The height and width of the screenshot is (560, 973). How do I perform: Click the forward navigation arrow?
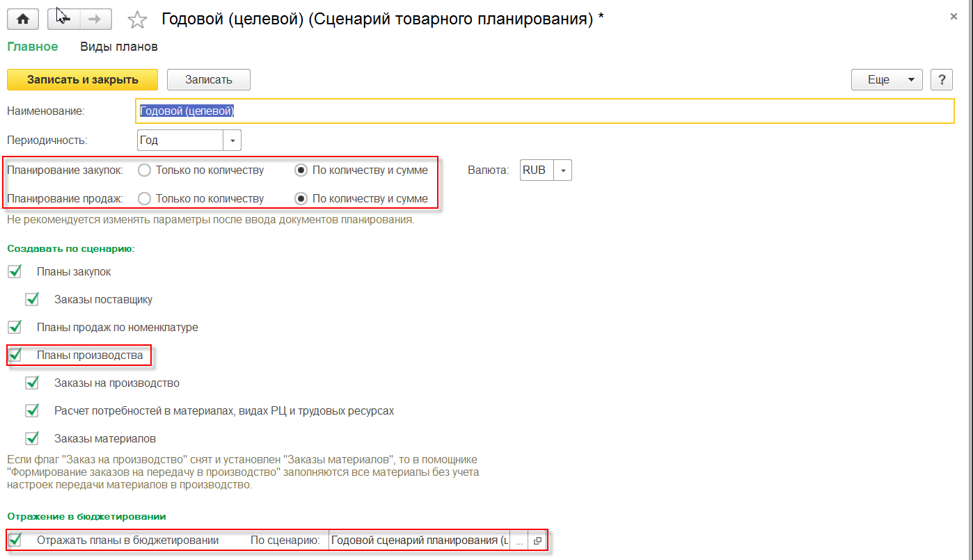coord(96,19)
